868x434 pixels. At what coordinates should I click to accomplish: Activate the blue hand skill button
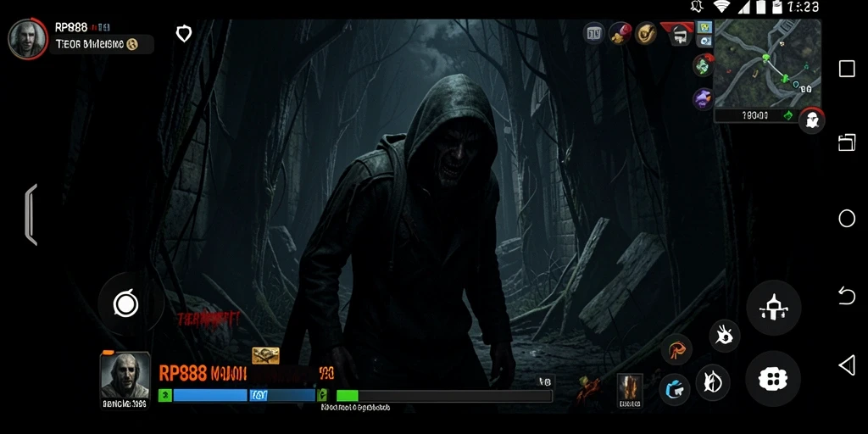coord(674,390)
